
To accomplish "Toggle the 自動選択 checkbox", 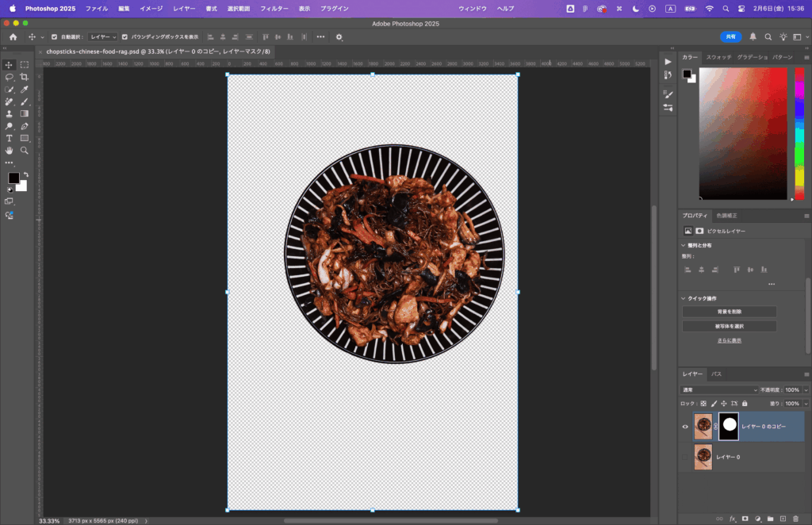I will click(x=54, y=36).
